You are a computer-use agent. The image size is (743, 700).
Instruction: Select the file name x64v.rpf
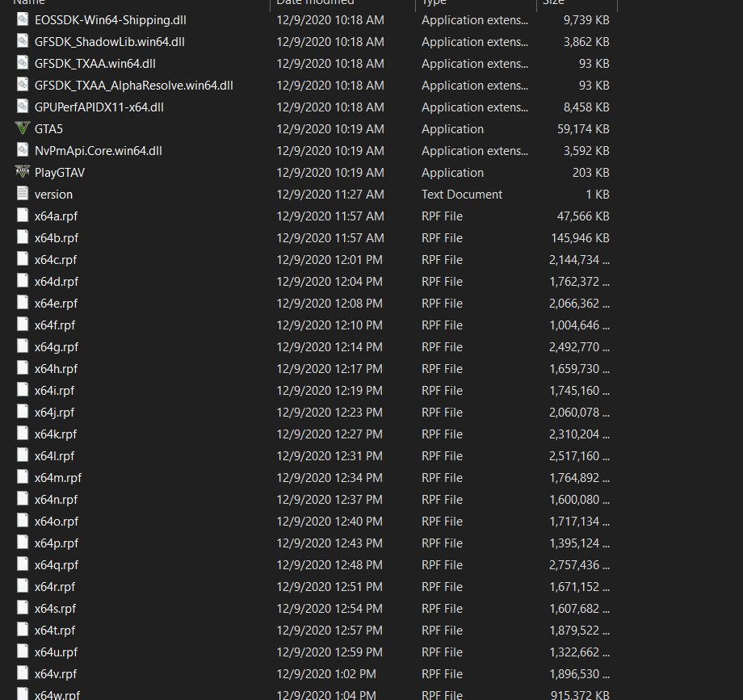click(56, 674)
